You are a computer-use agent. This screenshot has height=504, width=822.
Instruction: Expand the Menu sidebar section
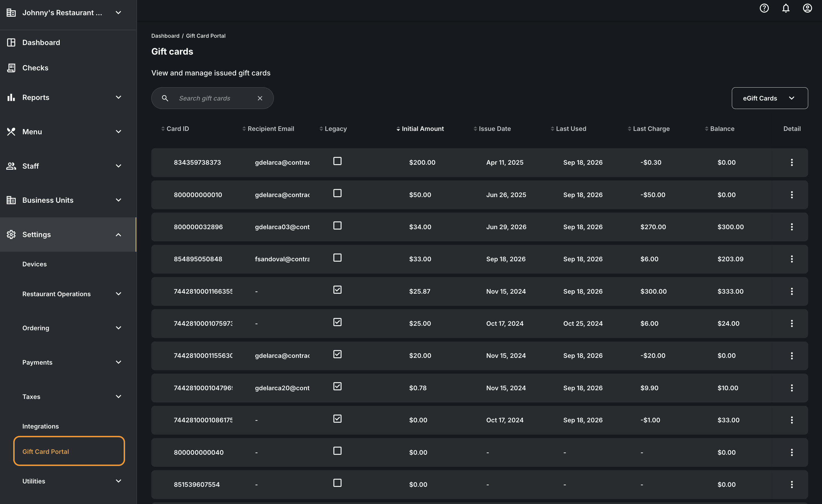[68, 132]
